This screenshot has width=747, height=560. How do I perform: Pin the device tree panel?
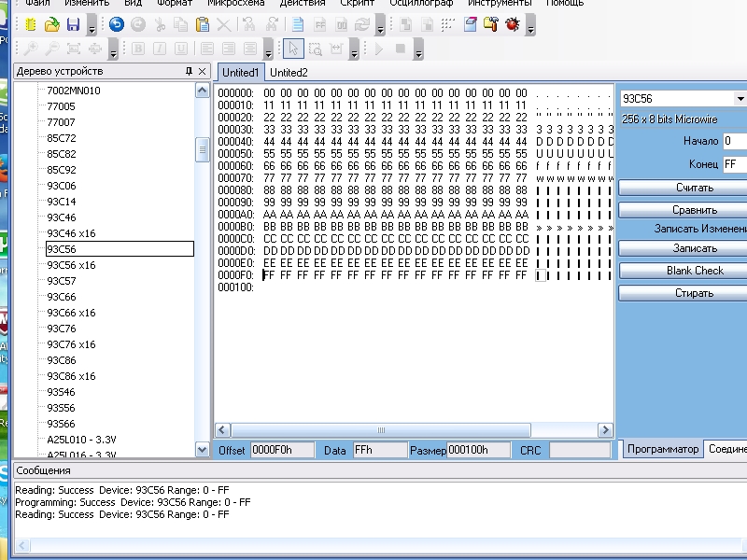[188, 72]
